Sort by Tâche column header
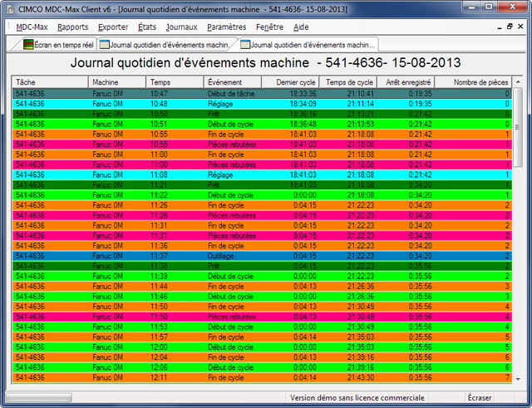 click(50, 82)
